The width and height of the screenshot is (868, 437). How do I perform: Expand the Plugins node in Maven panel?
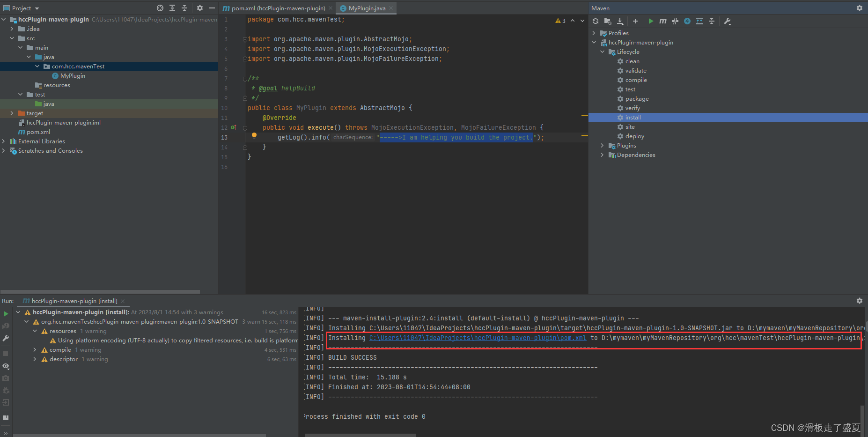602,145
